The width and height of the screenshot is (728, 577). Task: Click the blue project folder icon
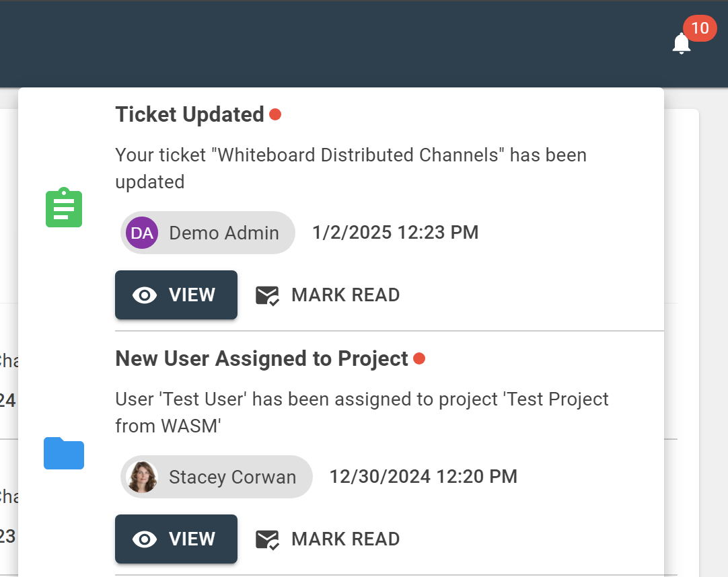pos(64,453)
